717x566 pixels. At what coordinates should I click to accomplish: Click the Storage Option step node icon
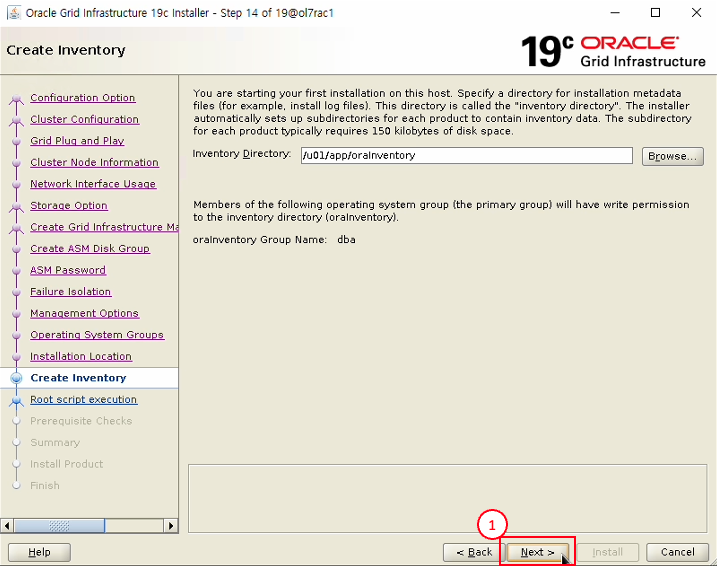pos(16,206)
